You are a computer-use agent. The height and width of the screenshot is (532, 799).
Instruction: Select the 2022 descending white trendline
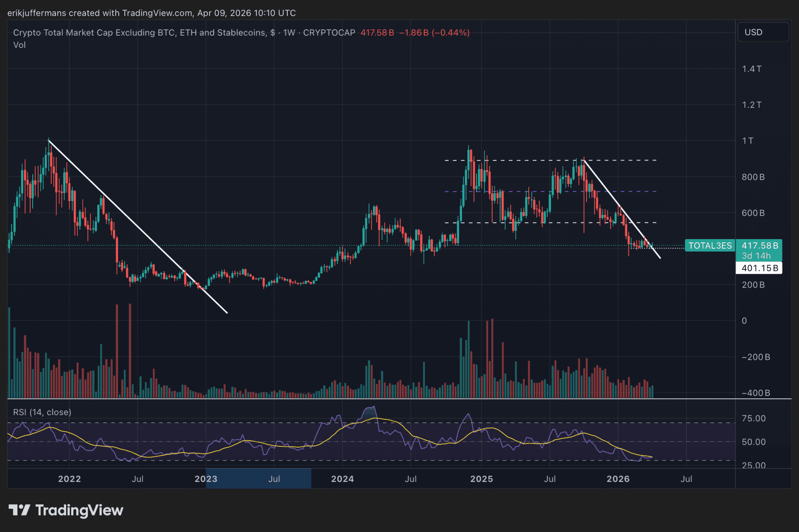click(x=137, y=226)
